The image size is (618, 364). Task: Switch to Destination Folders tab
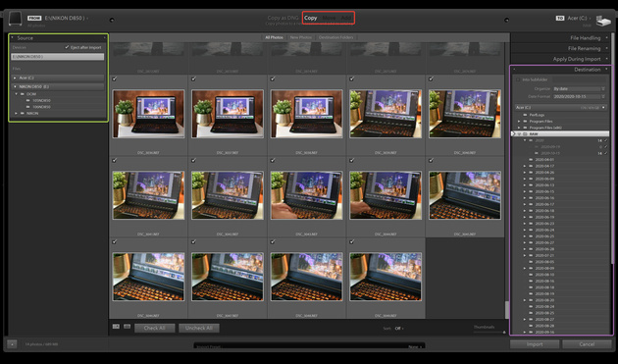pos(335,37)
